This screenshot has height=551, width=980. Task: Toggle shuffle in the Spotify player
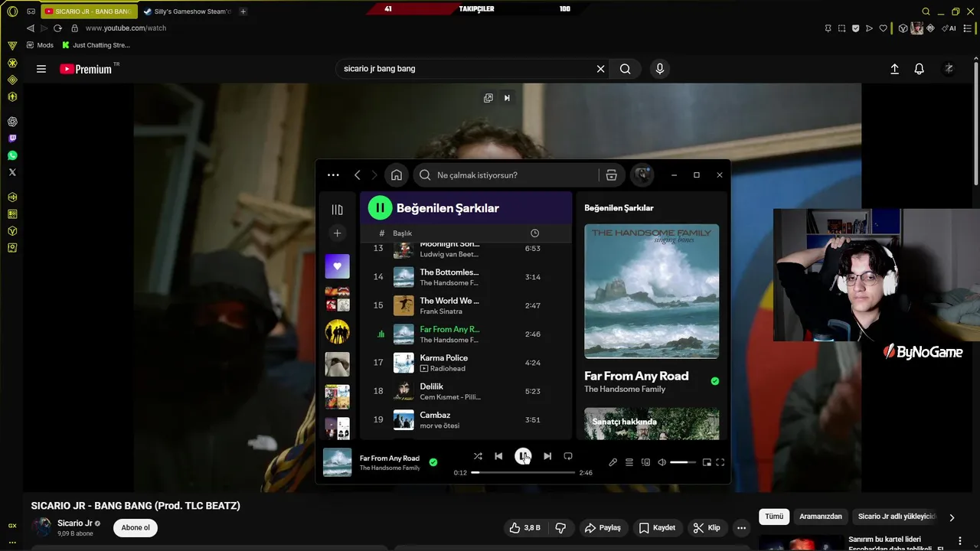[x=478, y=456]
